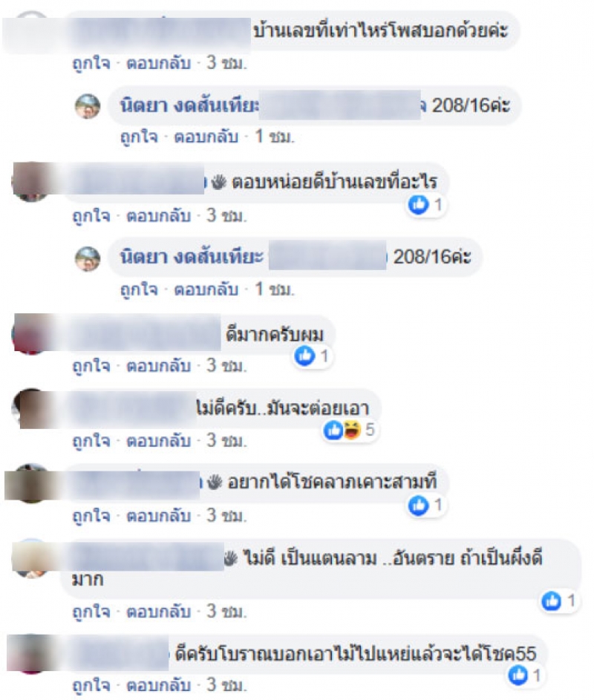Image resolution: width=594 pixels, height=700 pixels.
Task: Click ตอบกลับ under ดีครับโบราณบอก comment
Action: pyautogui.click(x=159, y=685)
